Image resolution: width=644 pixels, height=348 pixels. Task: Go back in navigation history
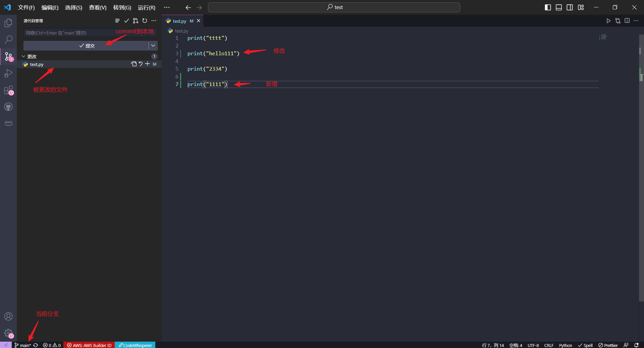click(188, 7)
